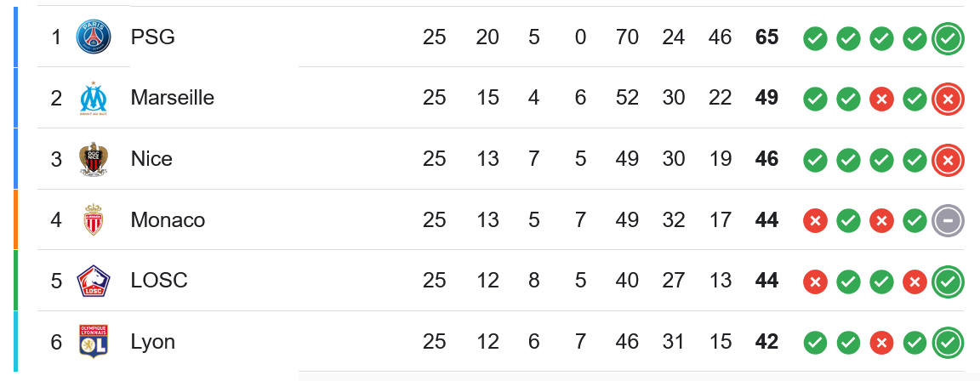Select the Lyon team name

click(x=152, y=342)
